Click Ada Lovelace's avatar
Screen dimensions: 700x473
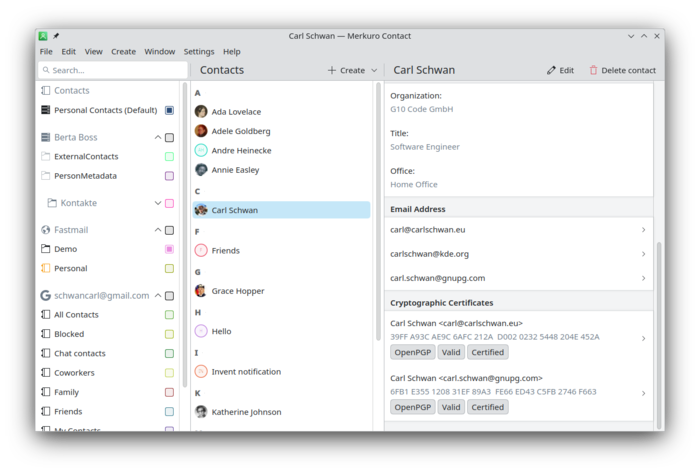[201, 112]
